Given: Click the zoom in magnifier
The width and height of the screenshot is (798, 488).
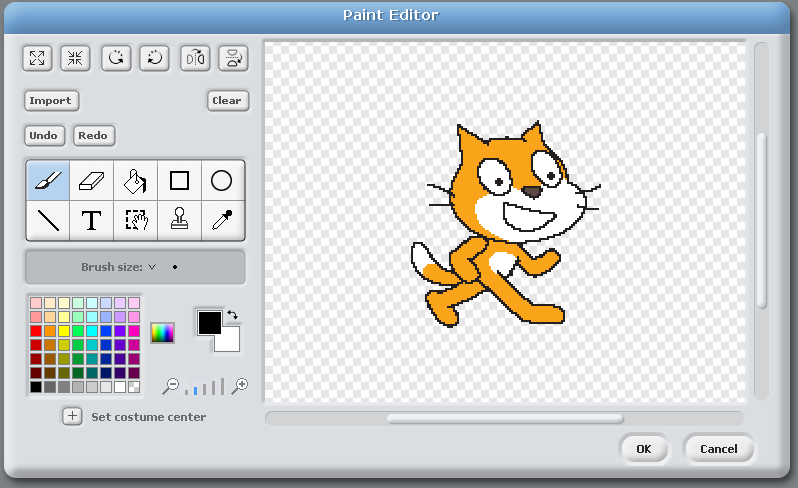Looking at the screenshot, I should pyautogui.click(x=240, y=386).
